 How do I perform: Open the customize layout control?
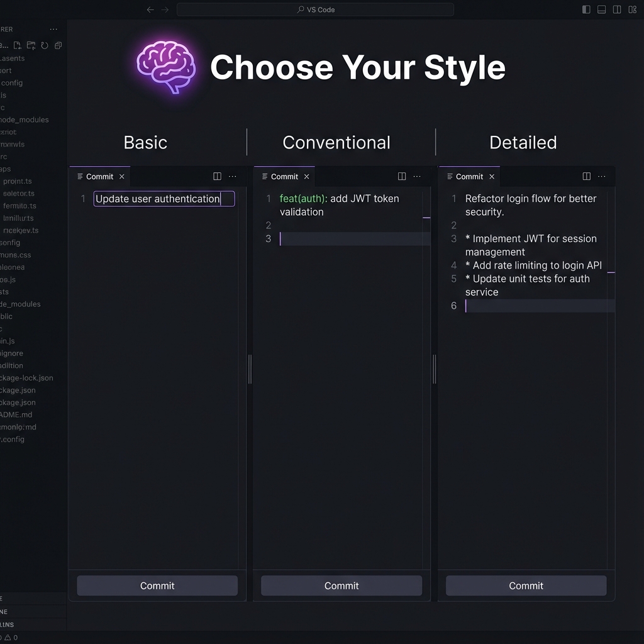[x=633, y=9]
